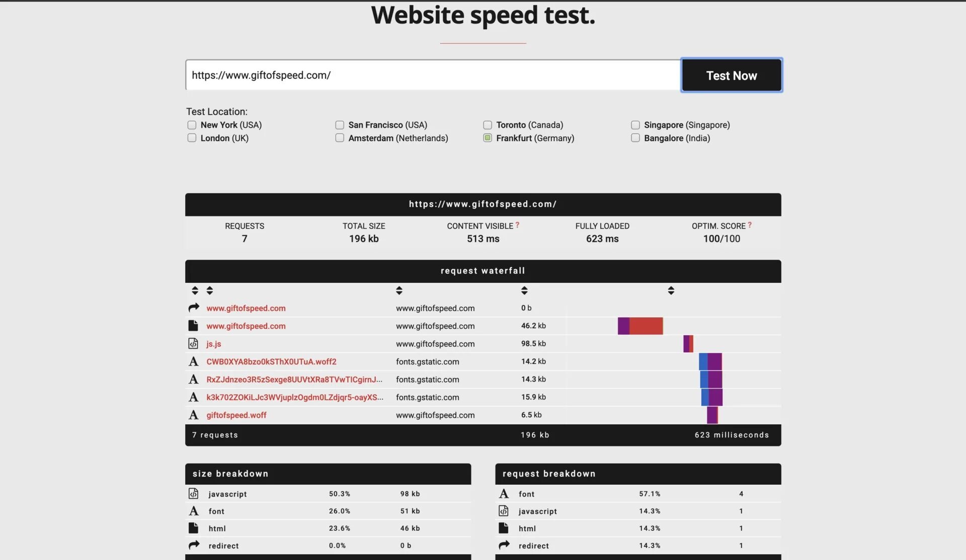Click the 7 requests footer label
Image resolution: width=966 pixels, height=560 pixels.
pos(215,435)
